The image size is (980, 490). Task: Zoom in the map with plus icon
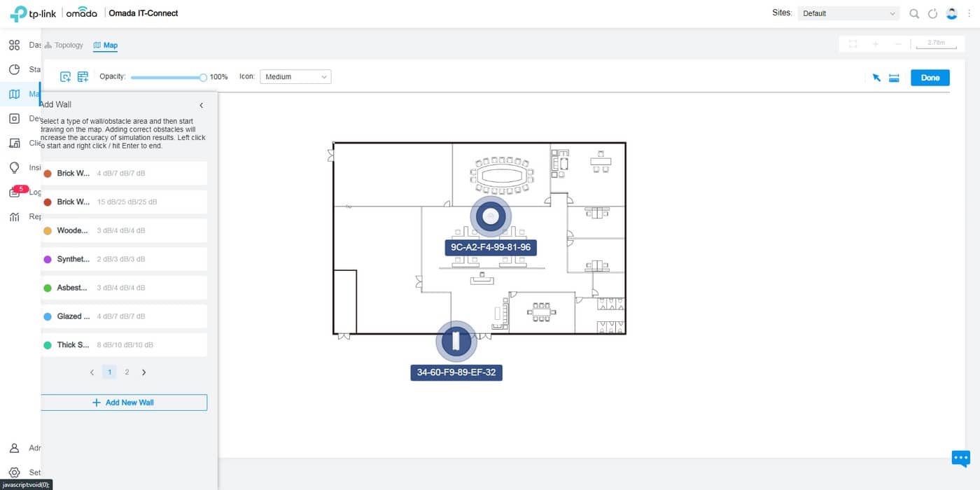pos(876,43)
